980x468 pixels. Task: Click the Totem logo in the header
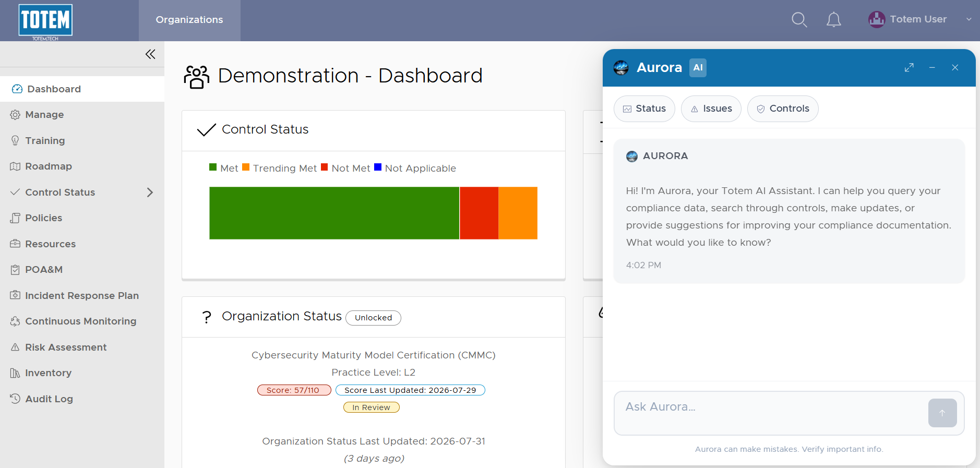(x=45, y=22)
